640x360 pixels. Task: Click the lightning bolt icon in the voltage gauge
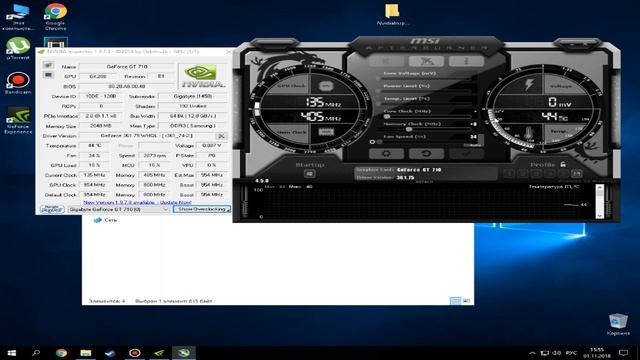(529, 84)
